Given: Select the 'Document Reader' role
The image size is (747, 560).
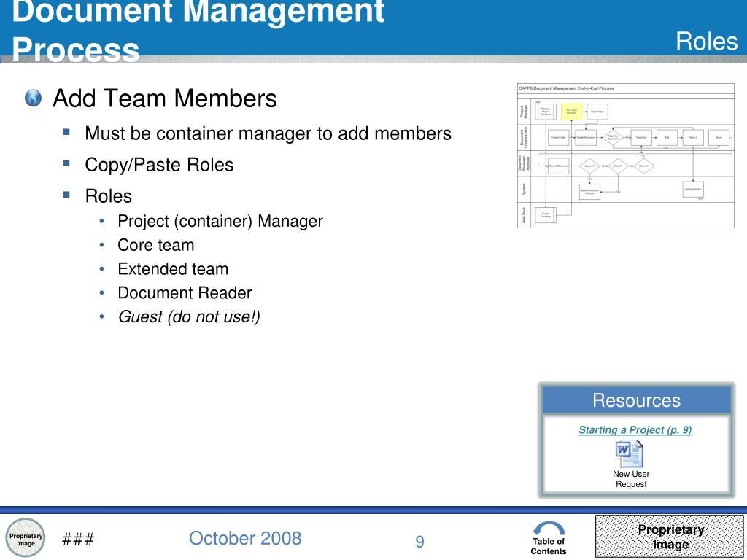Looking at the screenshot, I should tap(185, 292).
